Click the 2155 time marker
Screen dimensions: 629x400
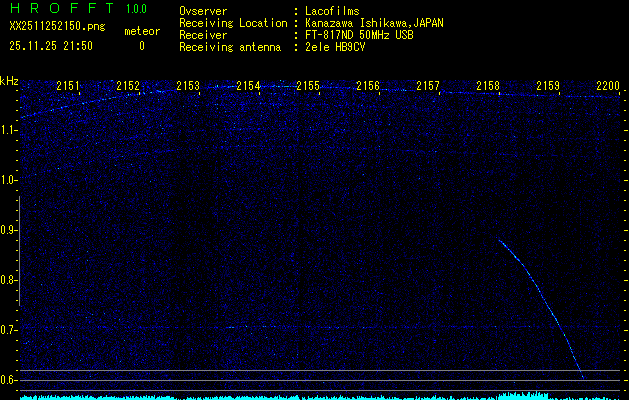pos(308,86)
